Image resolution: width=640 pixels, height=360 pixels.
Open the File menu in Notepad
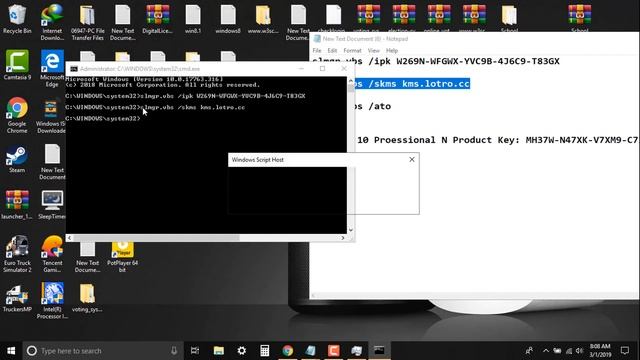tap(317, 51)
